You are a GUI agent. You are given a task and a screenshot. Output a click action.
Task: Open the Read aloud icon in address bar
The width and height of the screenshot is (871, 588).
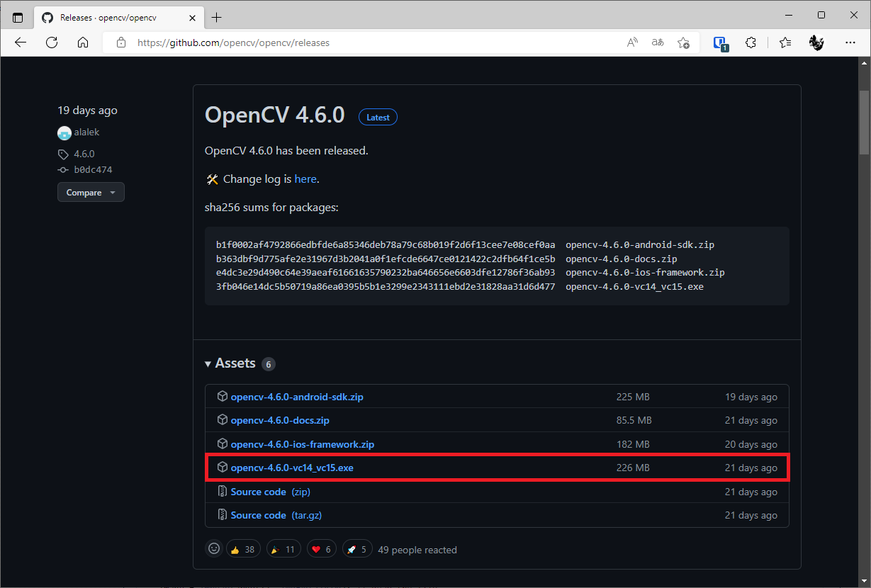point(632,43)
